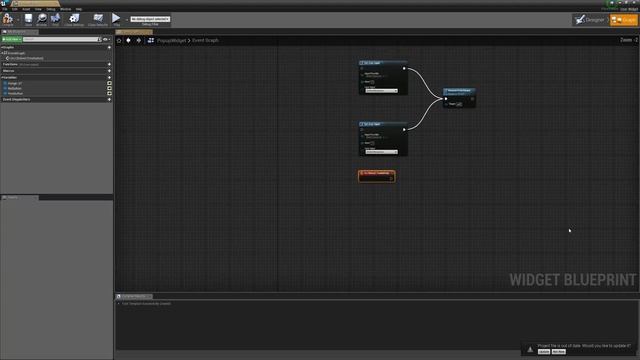Toggle checkbox on the upper Set node
This screenshot has width=640, height=360.
pyautogui.click(x=372, y=82)
